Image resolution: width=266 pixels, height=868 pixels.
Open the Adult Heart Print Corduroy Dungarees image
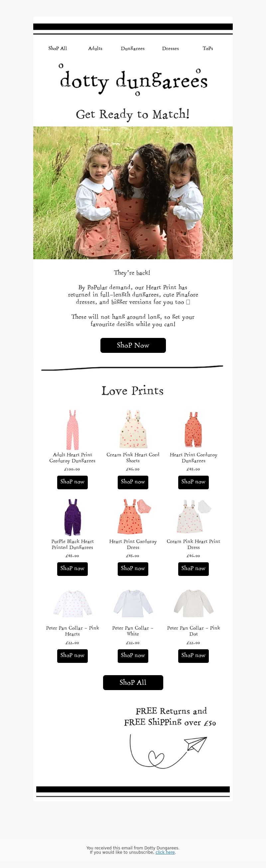(72, 430)
